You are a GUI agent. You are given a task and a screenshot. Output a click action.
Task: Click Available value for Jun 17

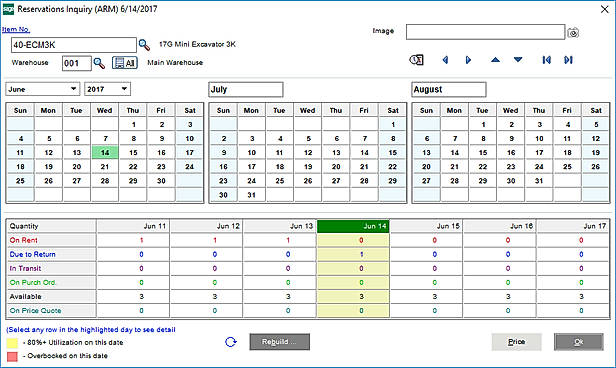[573, 297]
